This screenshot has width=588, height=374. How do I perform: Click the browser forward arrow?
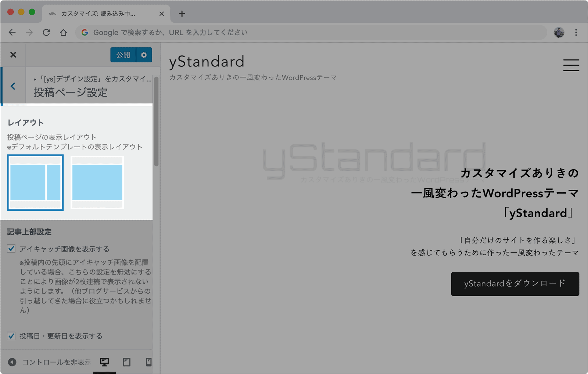(29, 32)
